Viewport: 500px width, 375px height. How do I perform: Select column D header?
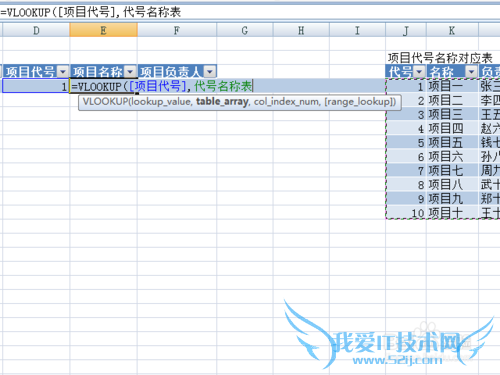click(36, 30)
